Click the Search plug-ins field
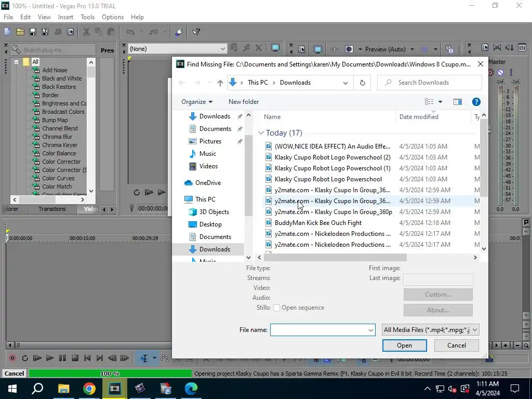 [53, 50]
